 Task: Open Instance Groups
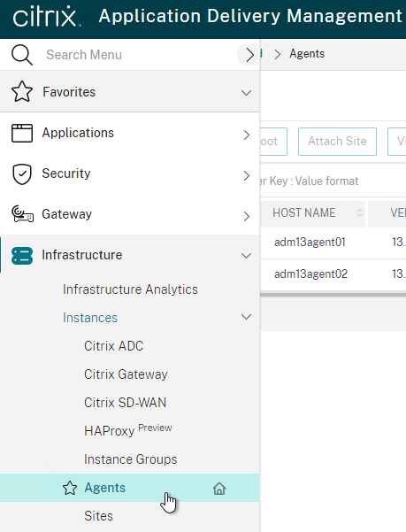click(131, 459)
